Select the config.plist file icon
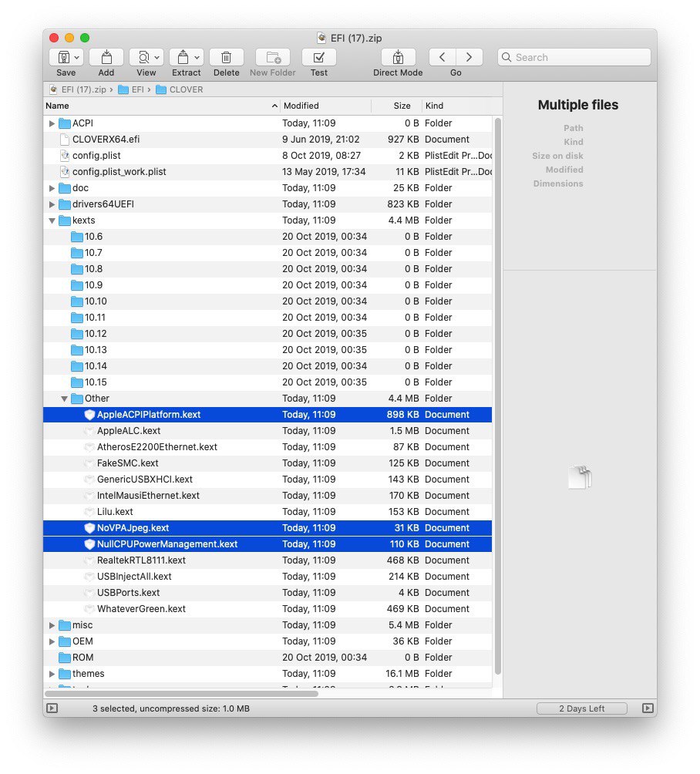This screenshot has height=774, width=700. coord(65,156)
